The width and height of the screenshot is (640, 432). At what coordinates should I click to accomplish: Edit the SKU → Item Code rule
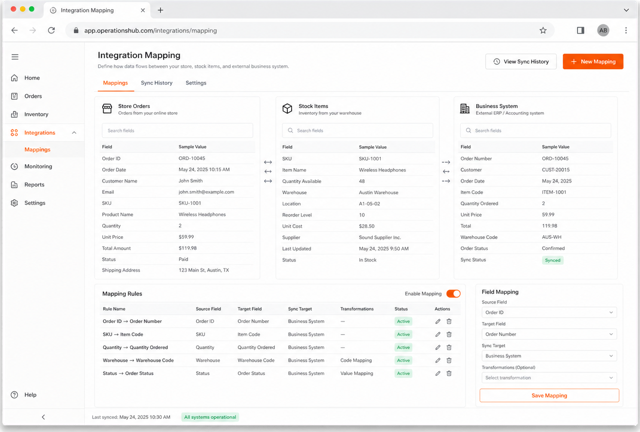point(438,334)
